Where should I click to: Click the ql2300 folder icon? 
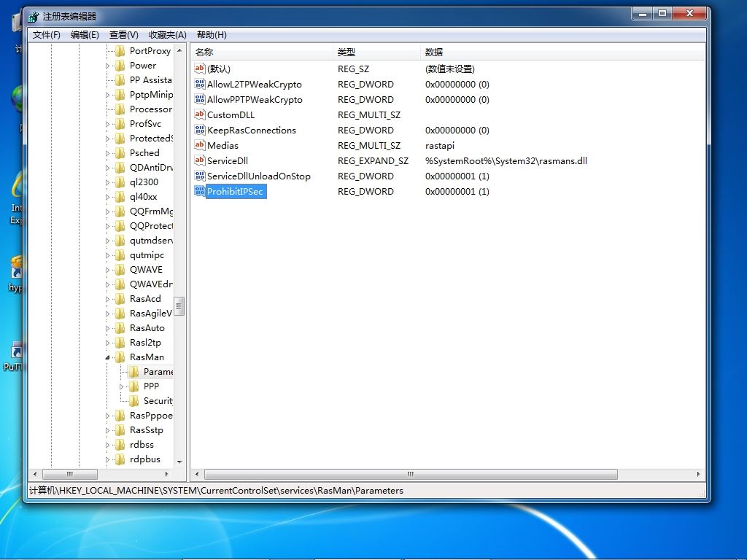click(x=120, y=182)
